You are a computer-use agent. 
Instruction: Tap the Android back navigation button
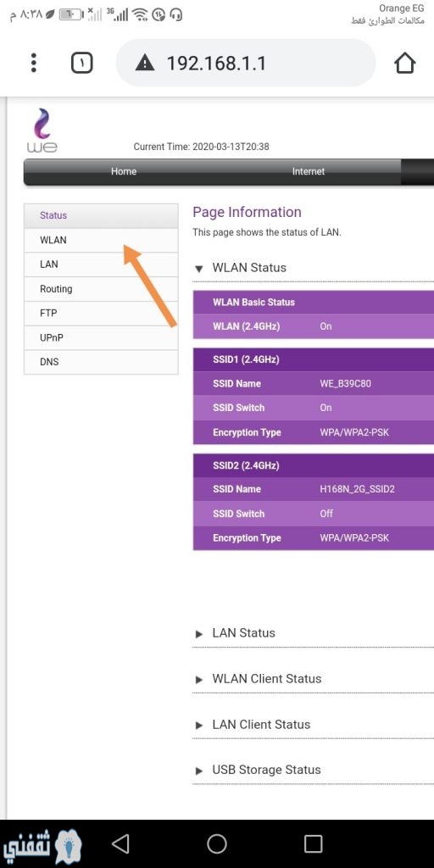pos(120,843)
